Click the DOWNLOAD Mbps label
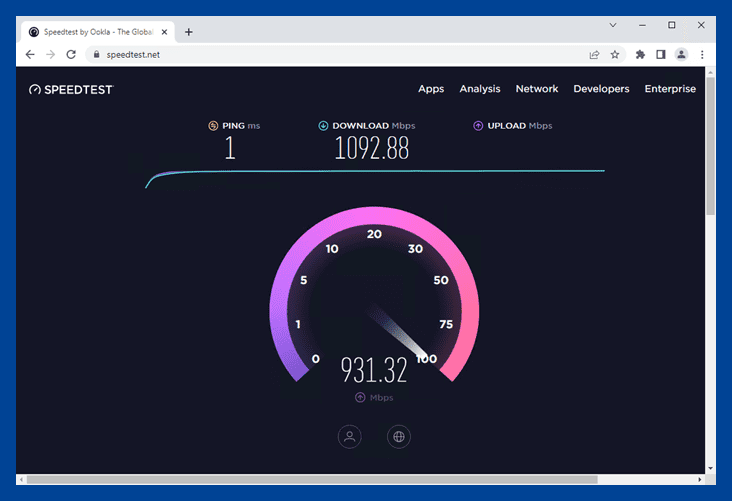Screen dimensions: 732x501 pos(373,126)
